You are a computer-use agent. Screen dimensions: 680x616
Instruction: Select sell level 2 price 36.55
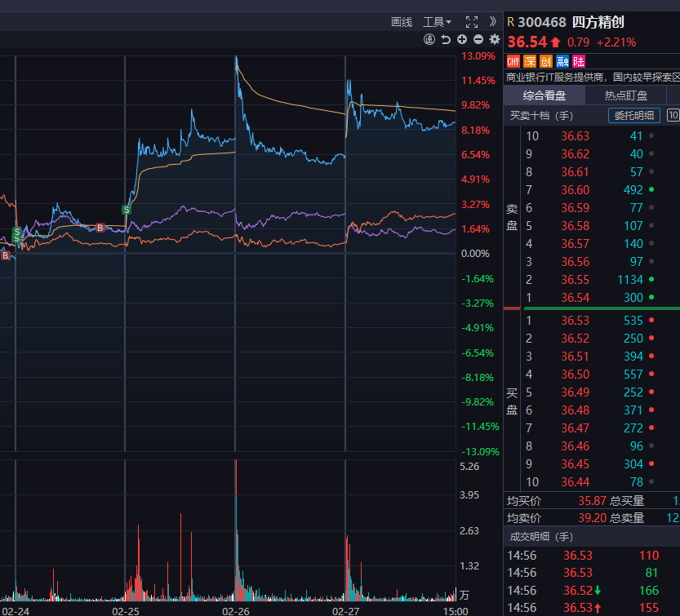[575, 280]
